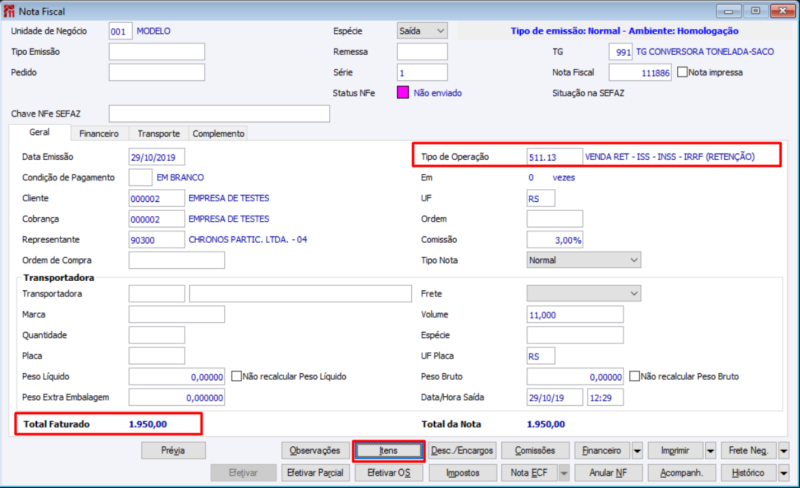This screenshot has width=800, height=488.
Task: Click the Imprimir button
Action: tap(676, 451)
